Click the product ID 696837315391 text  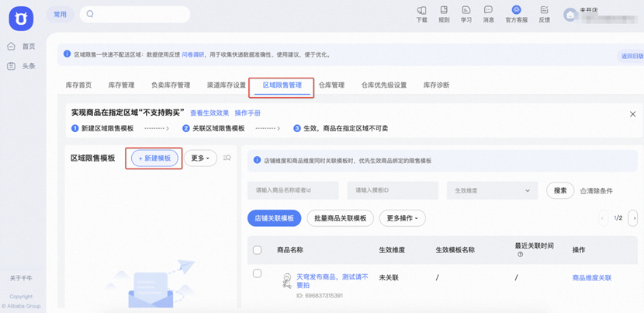pyautogui.click(x=320, y=296)
